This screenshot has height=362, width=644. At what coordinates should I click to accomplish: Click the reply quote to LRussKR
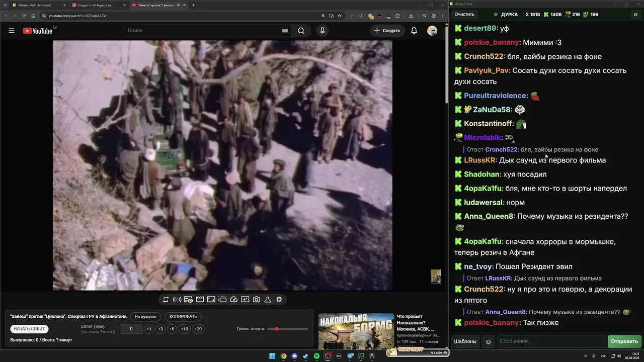(534, 279)
